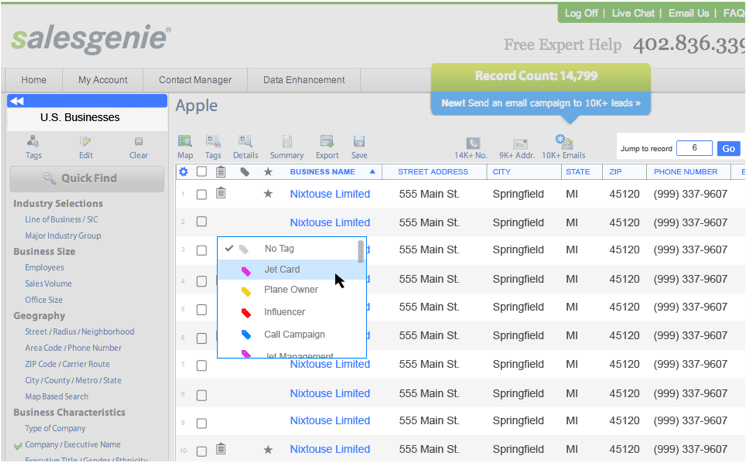Click the sidebar Tags icon
Viewport: 746px width, 462px height.
point(33,141)
